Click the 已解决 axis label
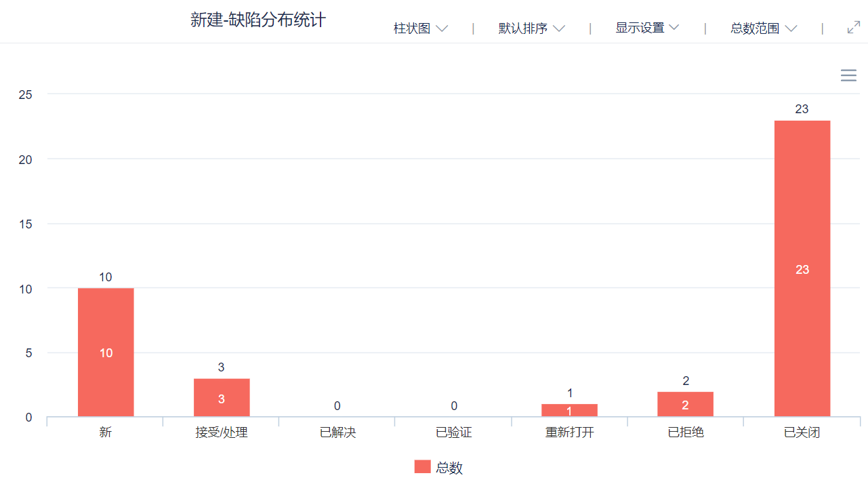 337,432
